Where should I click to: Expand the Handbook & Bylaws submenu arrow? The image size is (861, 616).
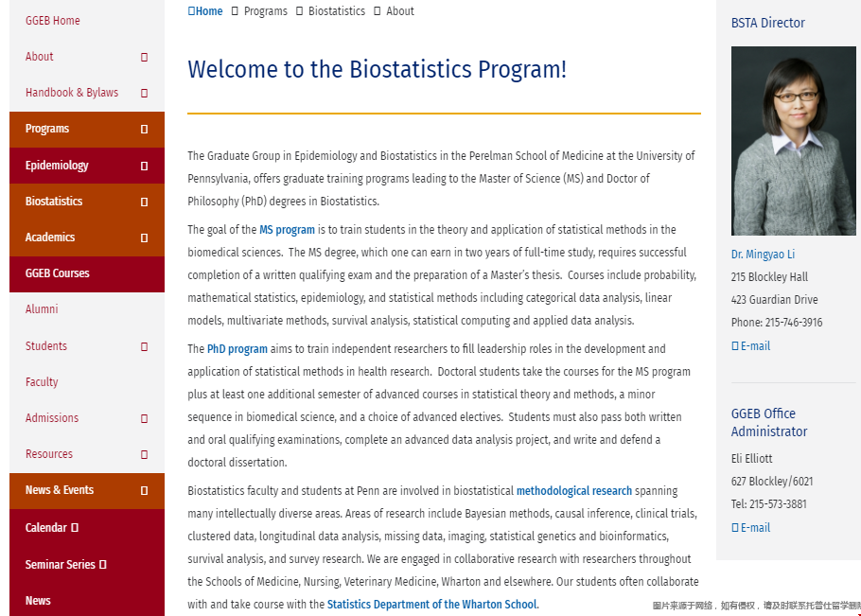[144, 93]
